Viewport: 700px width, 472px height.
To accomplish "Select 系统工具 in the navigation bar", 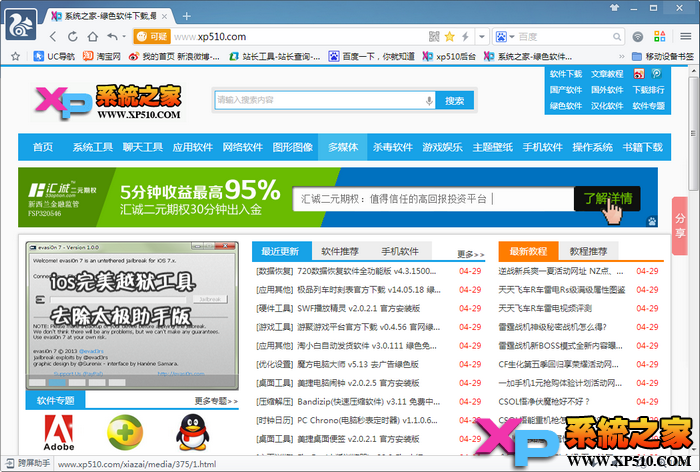I will tap(92, 147).
